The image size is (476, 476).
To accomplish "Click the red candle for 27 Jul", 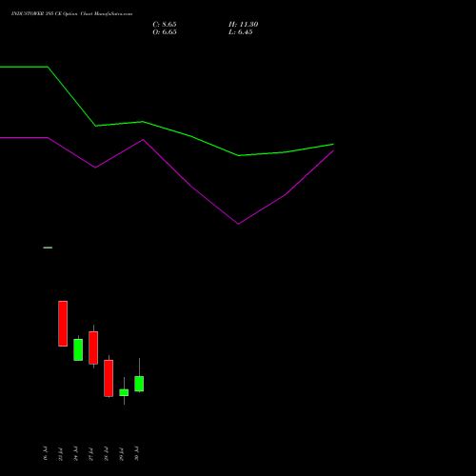I will (x=93, y=347).
